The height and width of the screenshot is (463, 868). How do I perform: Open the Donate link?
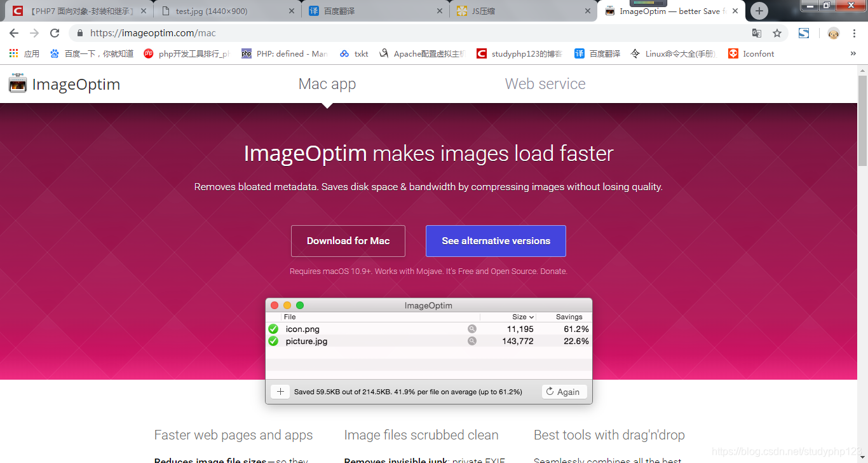coord(553,271)
